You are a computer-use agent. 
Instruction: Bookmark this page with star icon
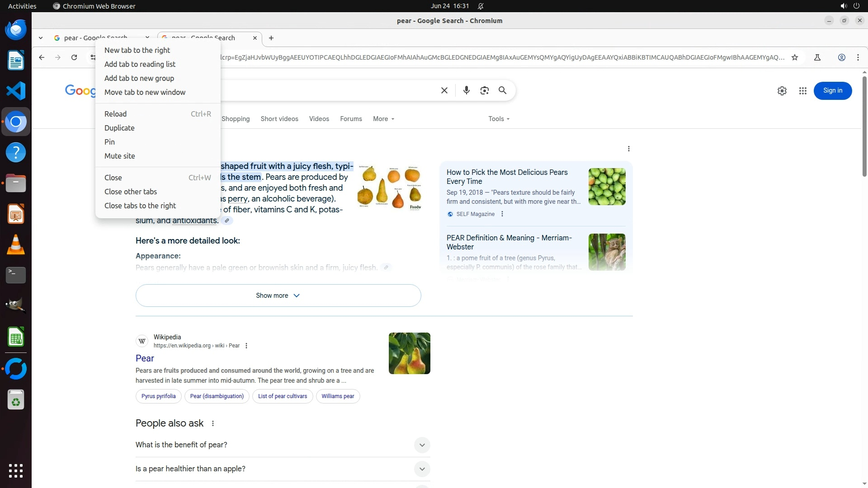pos(795,57)
